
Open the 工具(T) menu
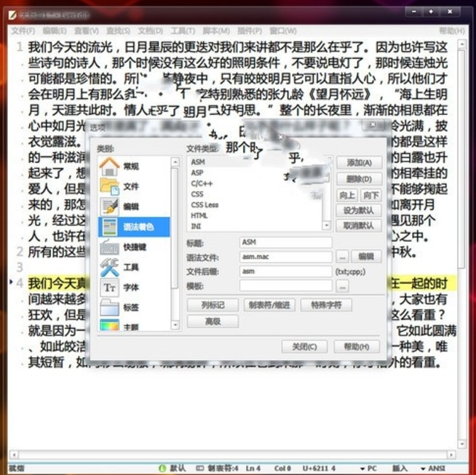tap(183, 31)
